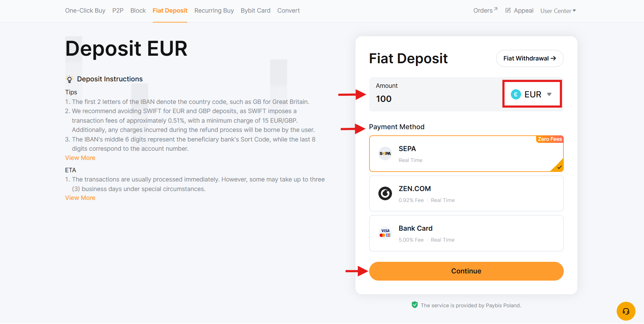Click the ZEN.COM logo icon
Image resolution: width=644 pixels, height=324 pixels.
click(385, 193)
